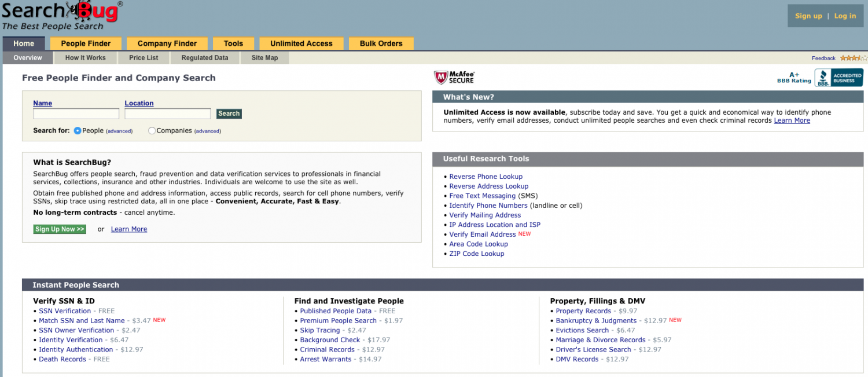This screenshot has width=868, height=377.
Task: Open Premium People Search link
Action: [339, 321]
